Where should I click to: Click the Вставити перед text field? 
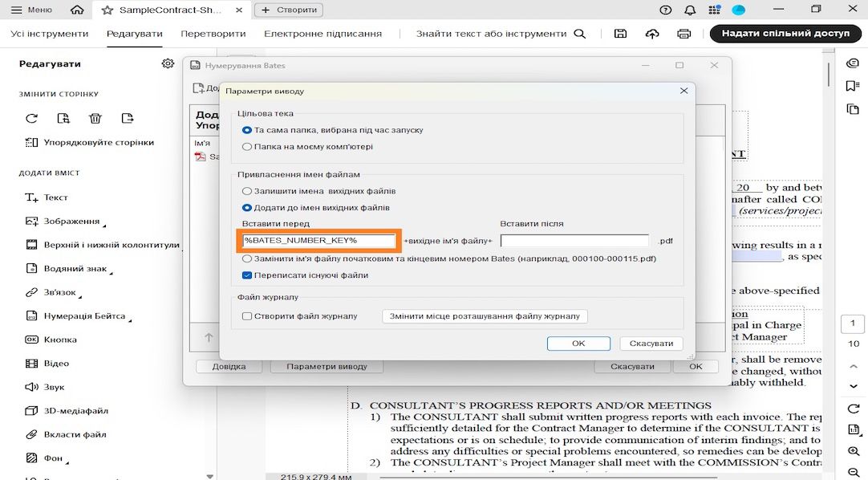pyautogui.click(x=319, y=240)
